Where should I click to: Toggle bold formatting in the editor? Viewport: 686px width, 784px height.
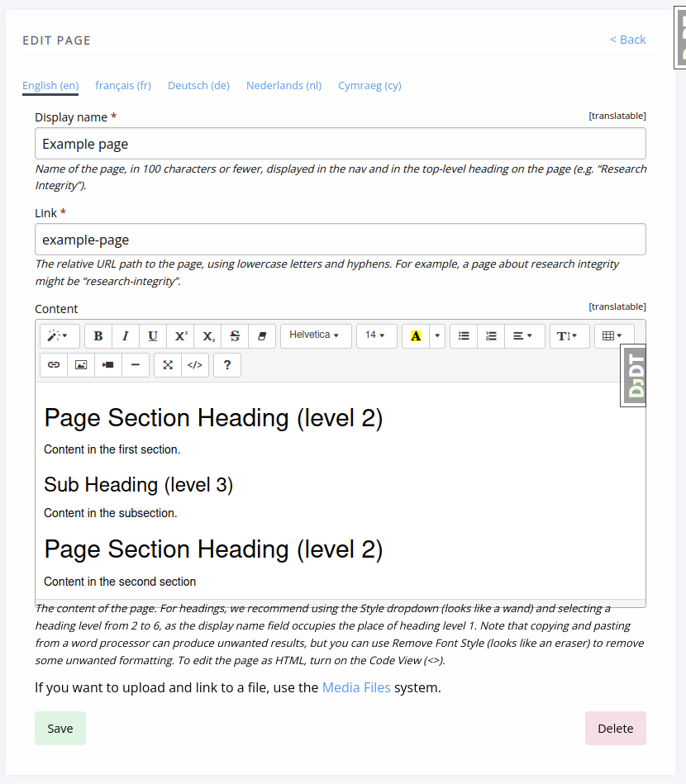(x=98, y=336)
